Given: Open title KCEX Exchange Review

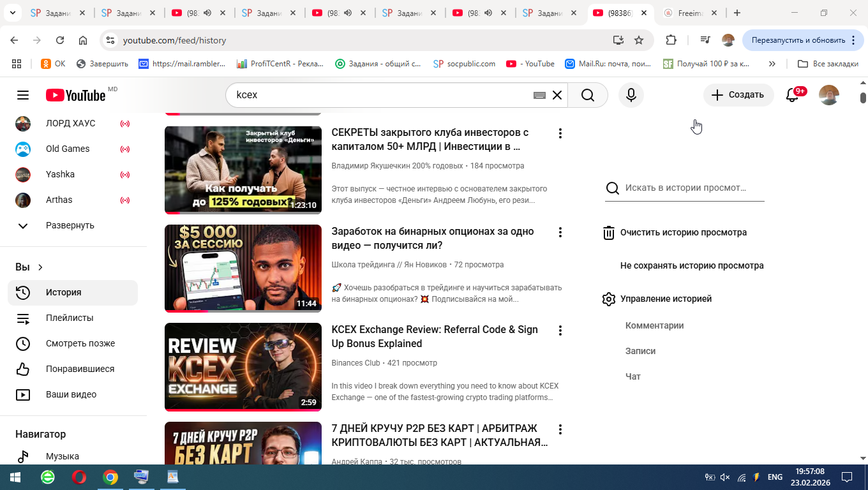Looking at the screenshot, I should pyautogui.click(x=435, y=336).
